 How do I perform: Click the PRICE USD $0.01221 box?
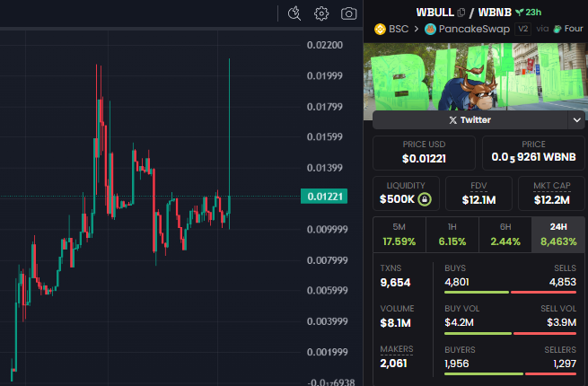tap(424, 153)
